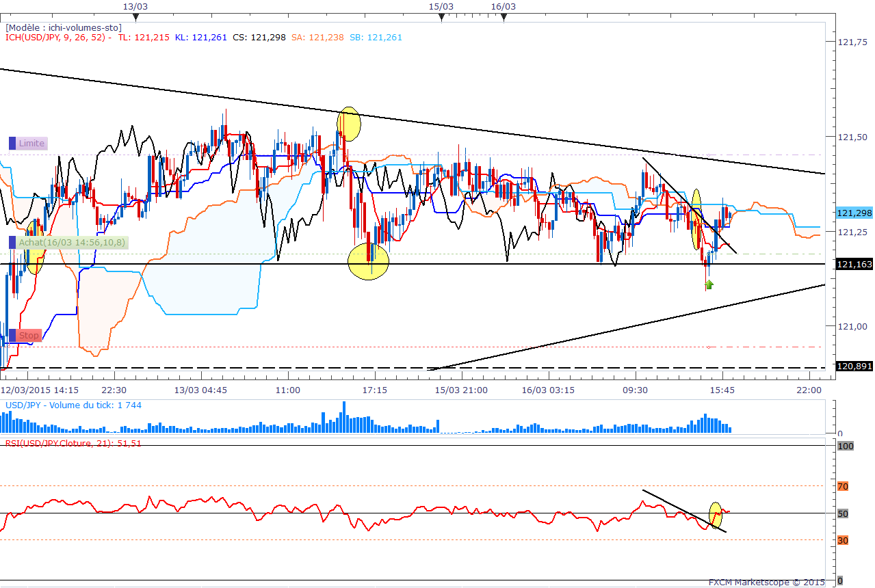Image resolution: width=875 pixels, height=588 pixels.
Task: Click the RSI 30 level marker
Action: [843, 540]
